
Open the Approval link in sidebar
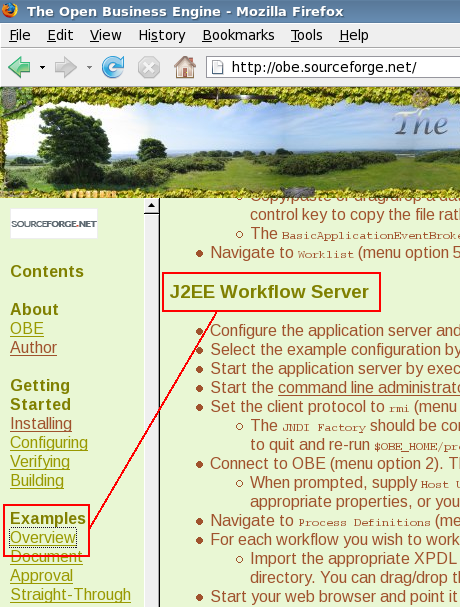(x=41, y=575)
